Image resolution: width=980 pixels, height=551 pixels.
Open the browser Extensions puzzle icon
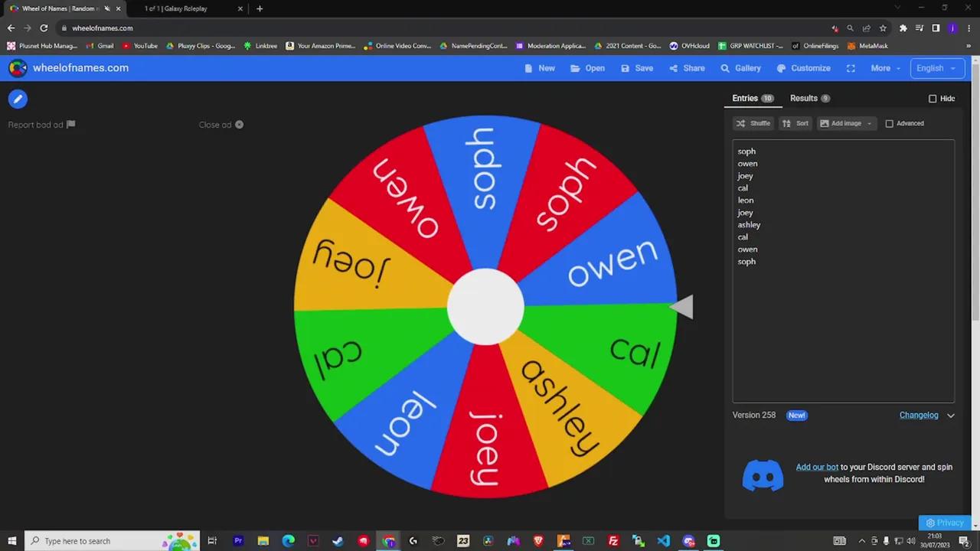point(903,28)
